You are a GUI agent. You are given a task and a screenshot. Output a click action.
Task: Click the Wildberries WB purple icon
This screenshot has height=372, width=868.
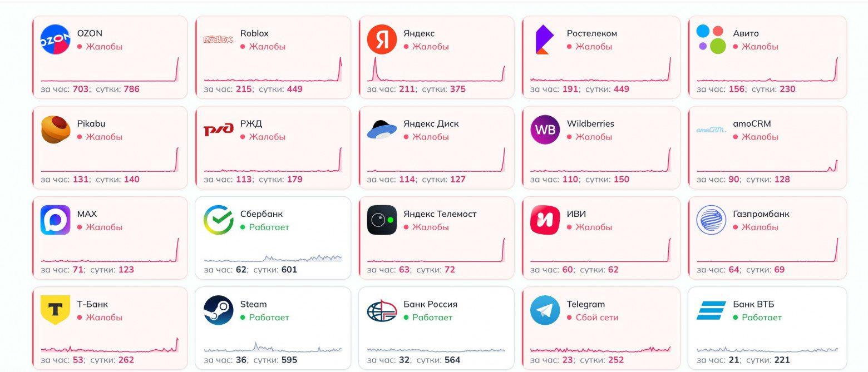[x=545, y=130]
